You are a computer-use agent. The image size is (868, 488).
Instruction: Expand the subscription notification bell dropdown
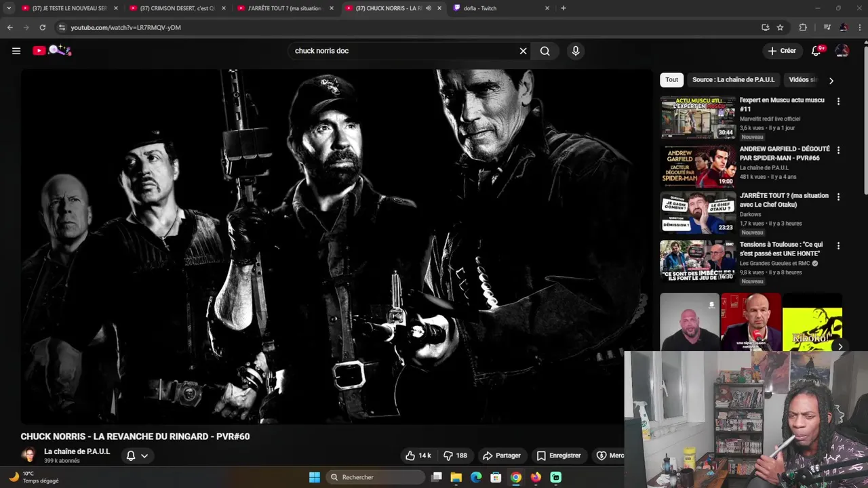(137, 455)
